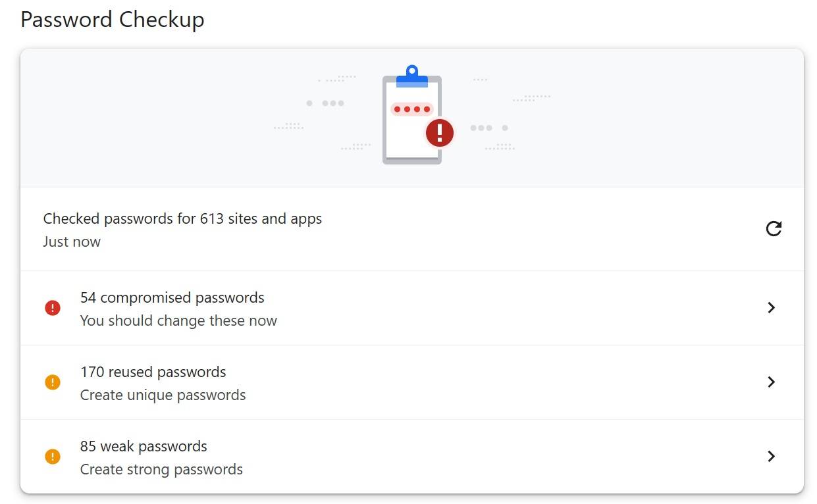Click the blue clip on the clipboard illustration
This screenshot has width=817, height=504.
pyautogui.click(x=412, y=76)
